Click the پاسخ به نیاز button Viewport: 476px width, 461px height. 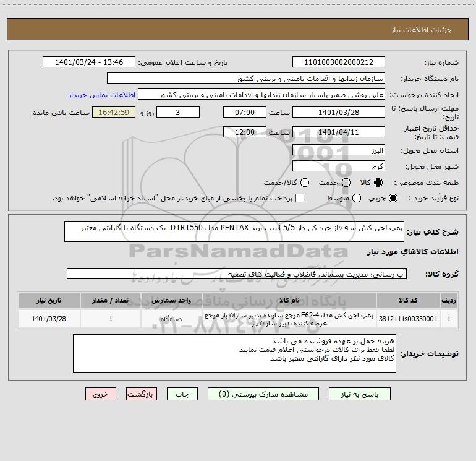click(360, 394)
